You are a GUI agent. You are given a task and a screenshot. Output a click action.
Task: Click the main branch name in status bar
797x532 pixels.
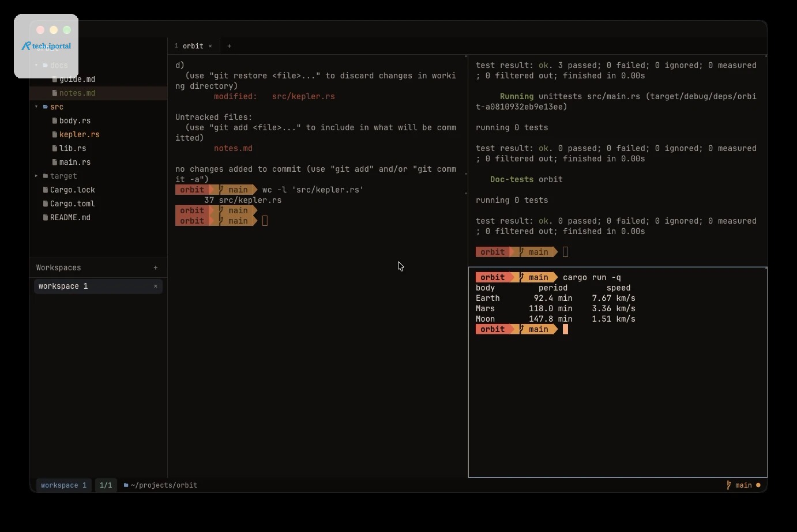coord(743,485)
